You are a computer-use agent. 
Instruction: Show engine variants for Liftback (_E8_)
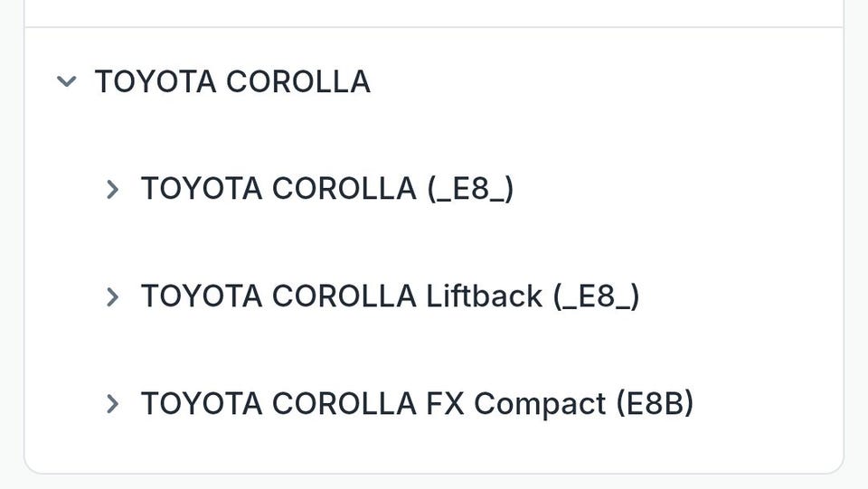(x=112, y=296)
